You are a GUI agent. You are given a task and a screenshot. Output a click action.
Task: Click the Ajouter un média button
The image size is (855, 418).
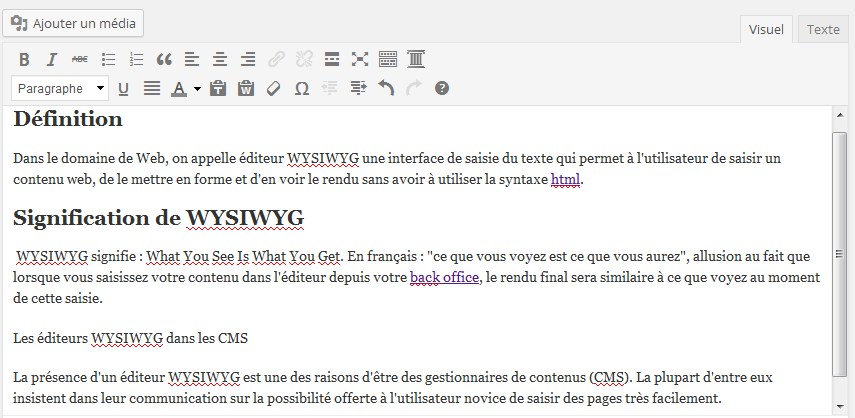(73, 23)
